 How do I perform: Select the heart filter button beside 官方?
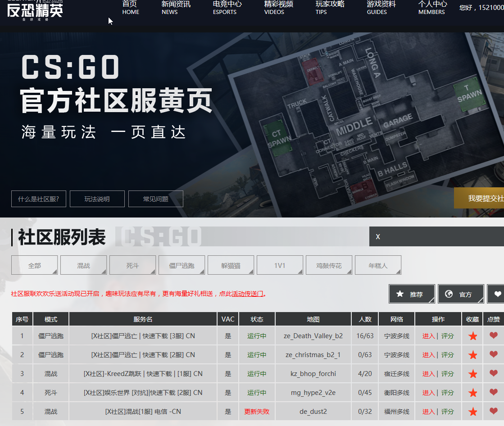(x=497, y=294)
